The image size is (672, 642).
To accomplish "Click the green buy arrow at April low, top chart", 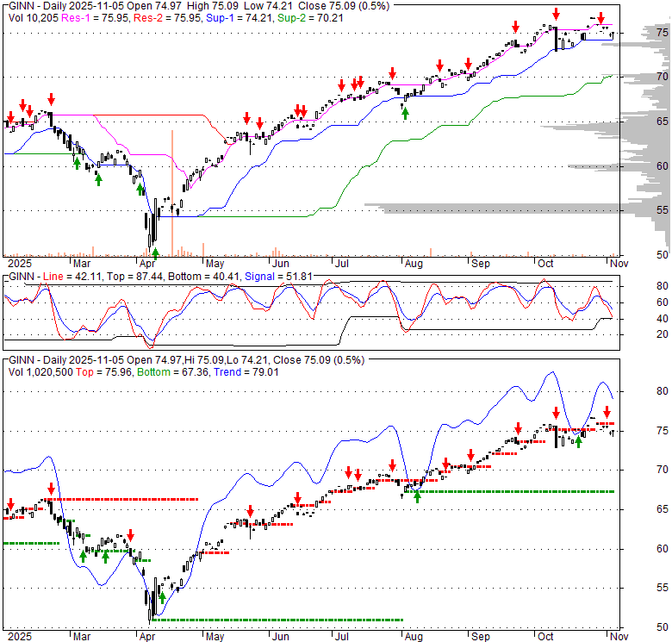I will click(x=155, y=252).
